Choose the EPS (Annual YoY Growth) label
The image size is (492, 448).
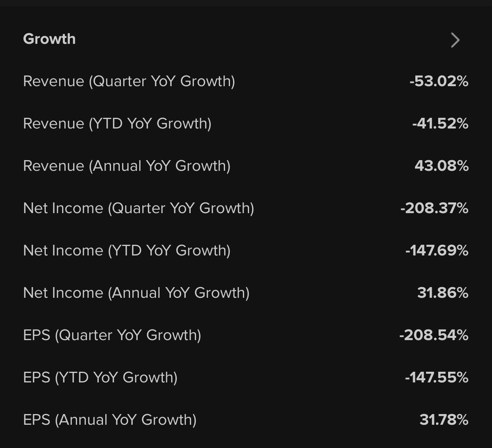point(110,420)
